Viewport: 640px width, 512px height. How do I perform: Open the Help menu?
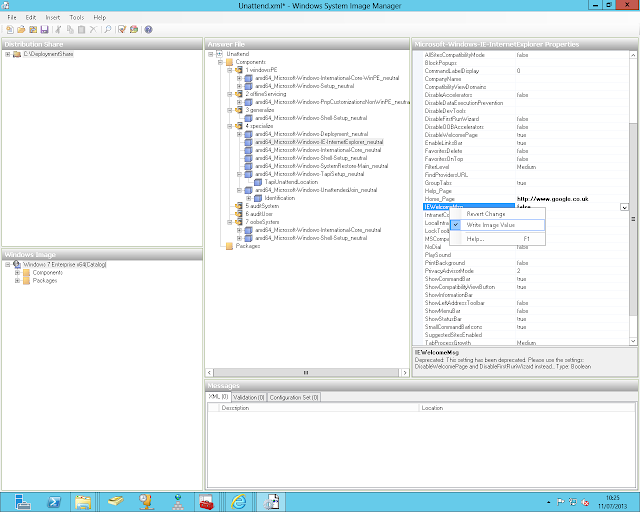(x=100, y=18)
